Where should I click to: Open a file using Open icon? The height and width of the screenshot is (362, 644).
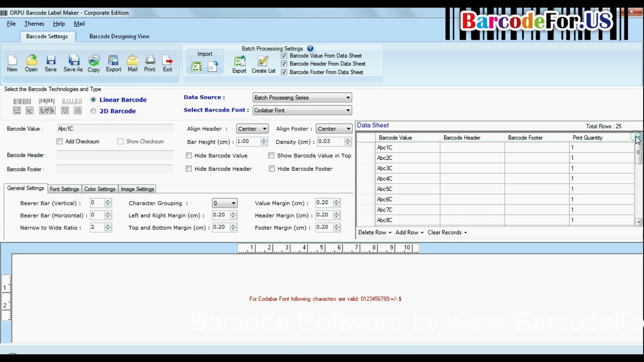coord(31,61)
